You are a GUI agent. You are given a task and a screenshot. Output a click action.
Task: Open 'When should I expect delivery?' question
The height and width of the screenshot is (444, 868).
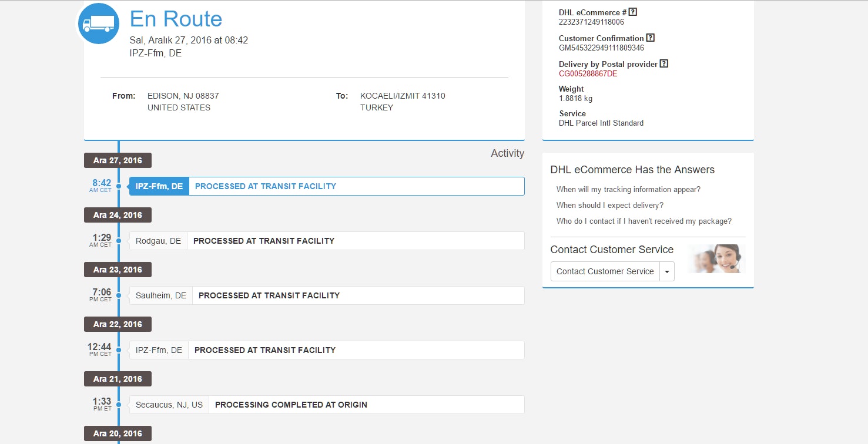609,206
